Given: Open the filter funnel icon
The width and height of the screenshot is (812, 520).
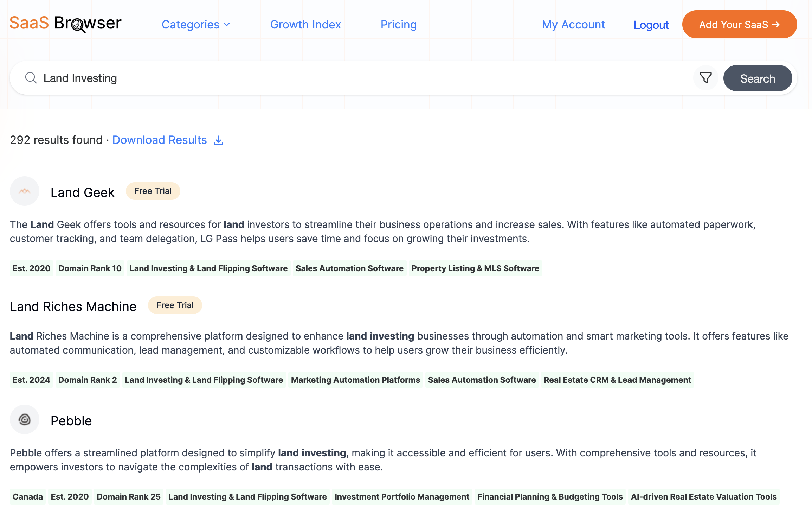Looking at the screenshot, I should point(705,78).
